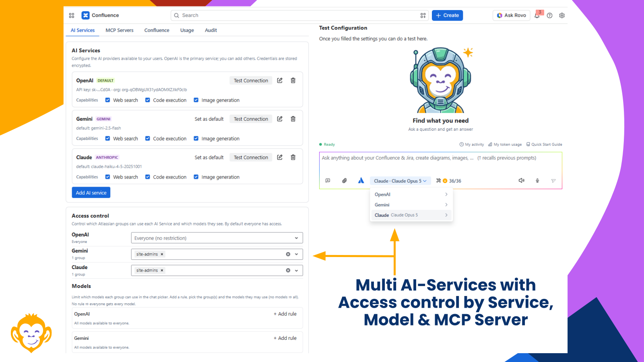Viewport: 644px width, 362px height.
Task: Expand Gemini access group dropdown arrow
Action: point(297,254)
